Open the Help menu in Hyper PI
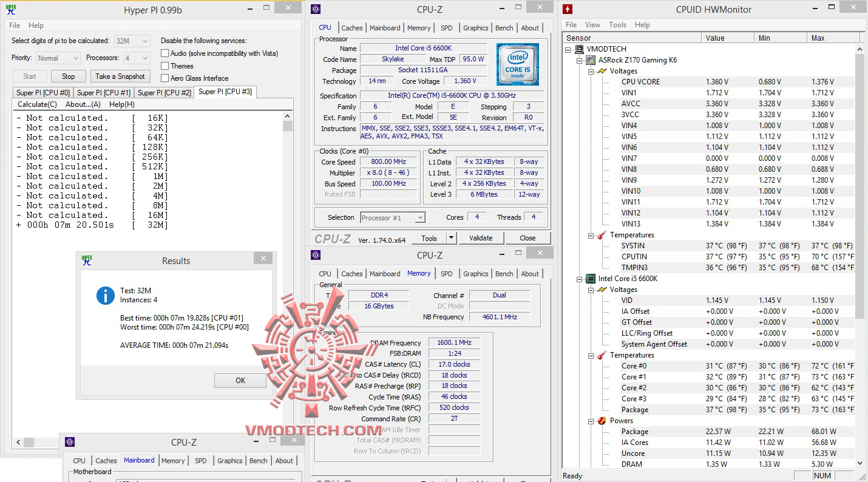 [36, 25]
